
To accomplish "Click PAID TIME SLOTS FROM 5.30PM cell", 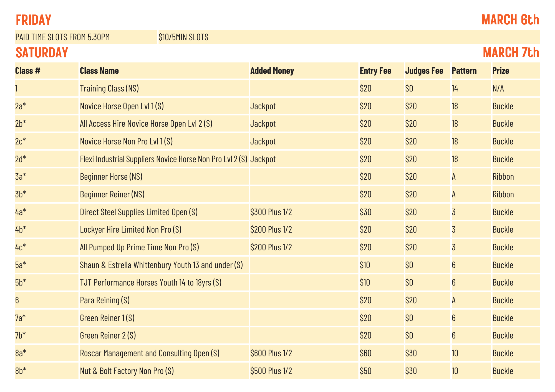I will point(63,37).
